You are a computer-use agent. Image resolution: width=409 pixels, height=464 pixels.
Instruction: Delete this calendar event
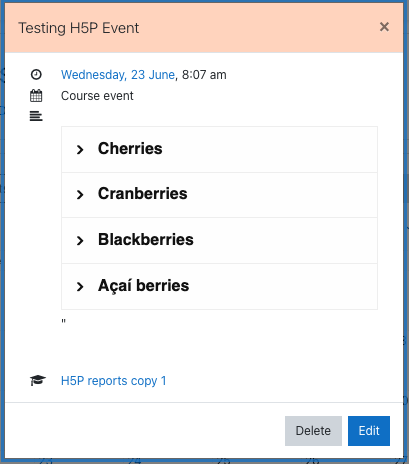(x=313, y=431)
